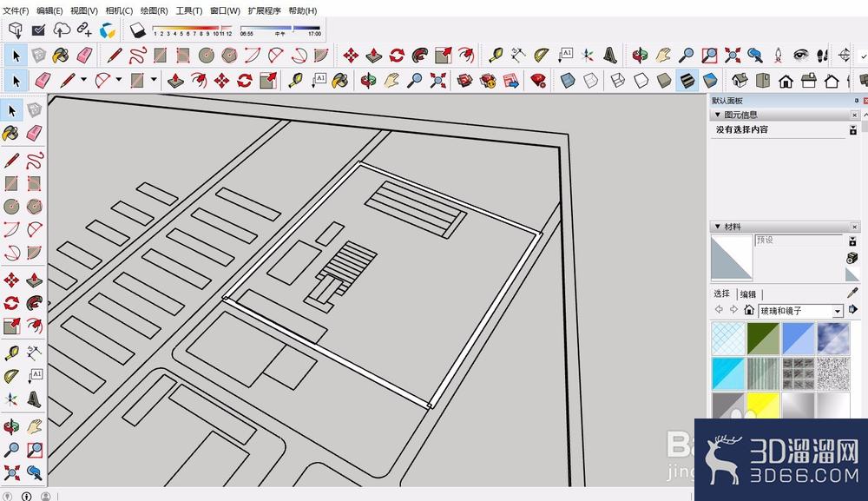Collapse the 材料 panel
Screen dimensions: 868x501
718,227
